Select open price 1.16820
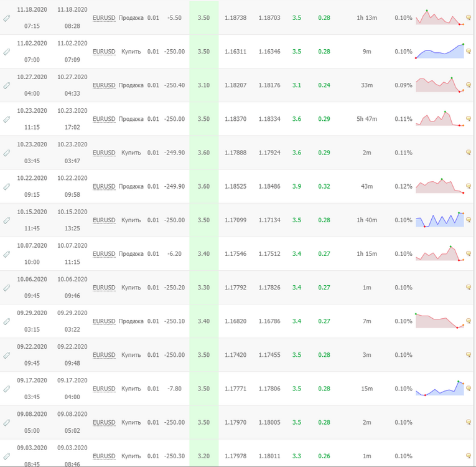 pos(236,321)
